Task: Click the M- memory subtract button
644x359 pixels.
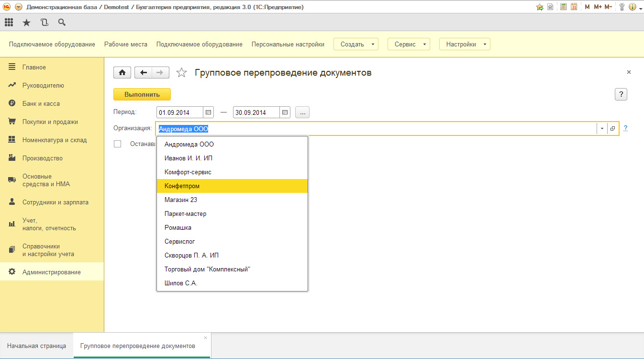Action: 608,7
